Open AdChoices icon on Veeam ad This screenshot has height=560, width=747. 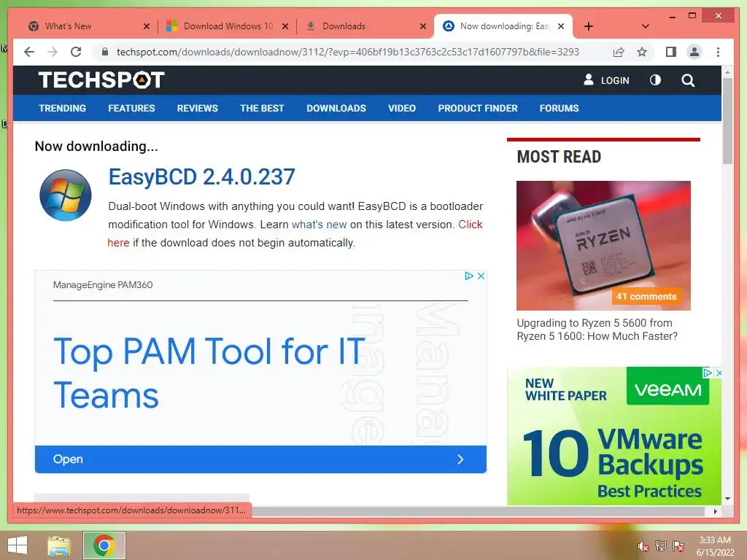[x=708, y=373]
